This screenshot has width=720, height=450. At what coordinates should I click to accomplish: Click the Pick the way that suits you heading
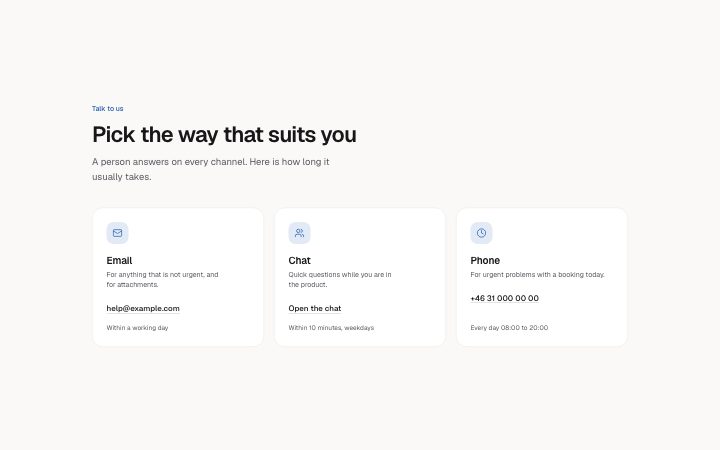click(x=224, y=135)
